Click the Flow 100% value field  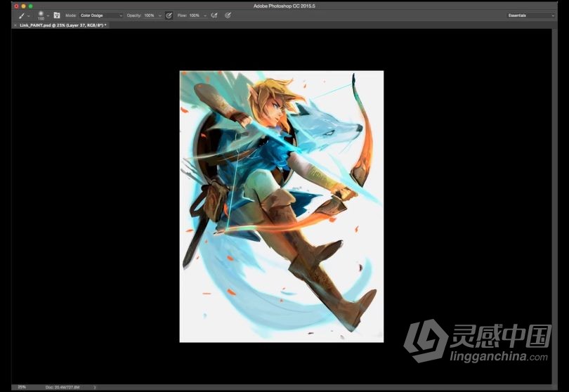pos(195,15)
